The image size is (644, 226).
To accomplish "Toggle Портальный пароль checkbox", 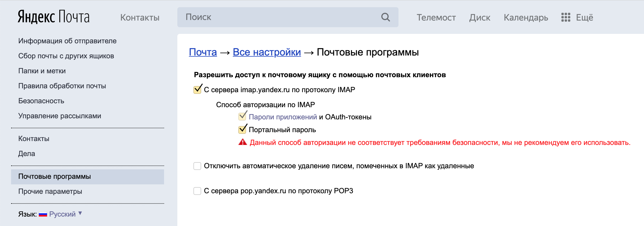I will 242,129.
